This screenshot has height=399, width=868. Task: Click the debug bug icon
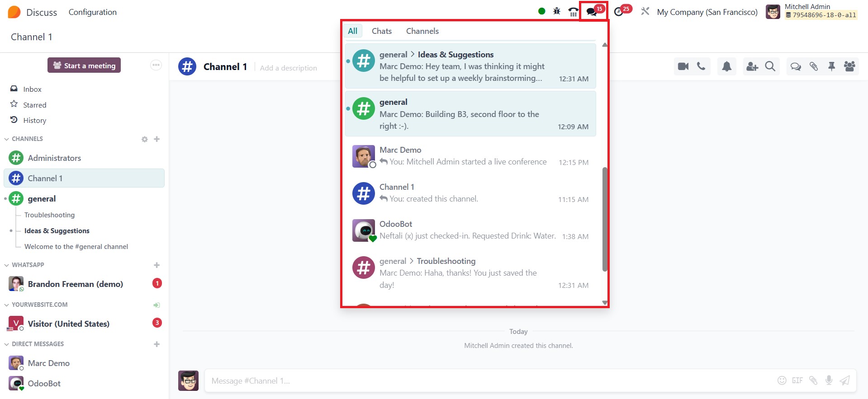(557, 11)
